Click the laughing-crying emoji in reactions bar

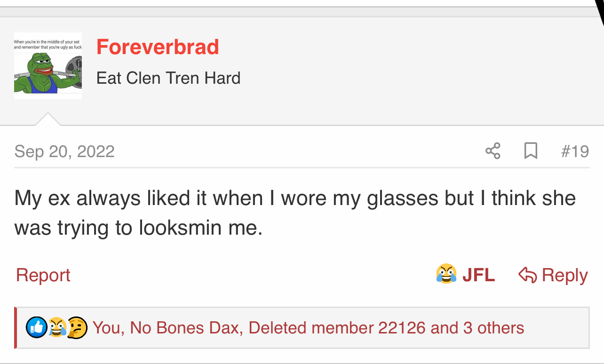pyautogui.click(x=57, y=327)
